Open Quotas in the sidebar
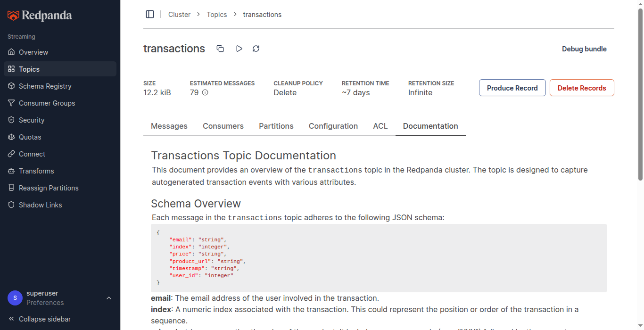644x330 pixels. click(60, 137)
